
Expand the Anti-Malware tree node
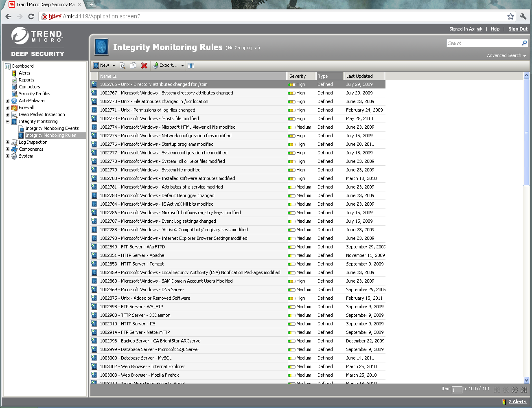[7, 101]
